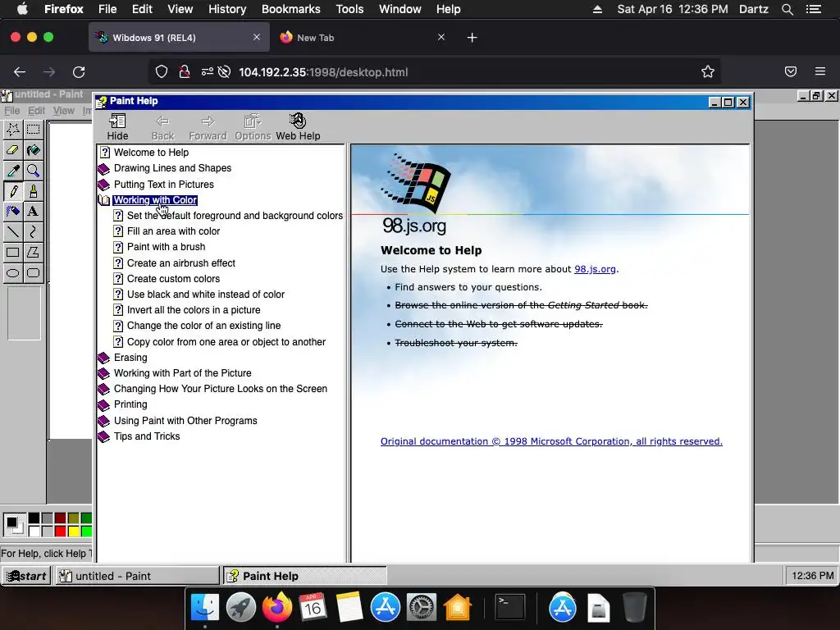Select the Ellipse shape tool

click(x=13, y=272)
